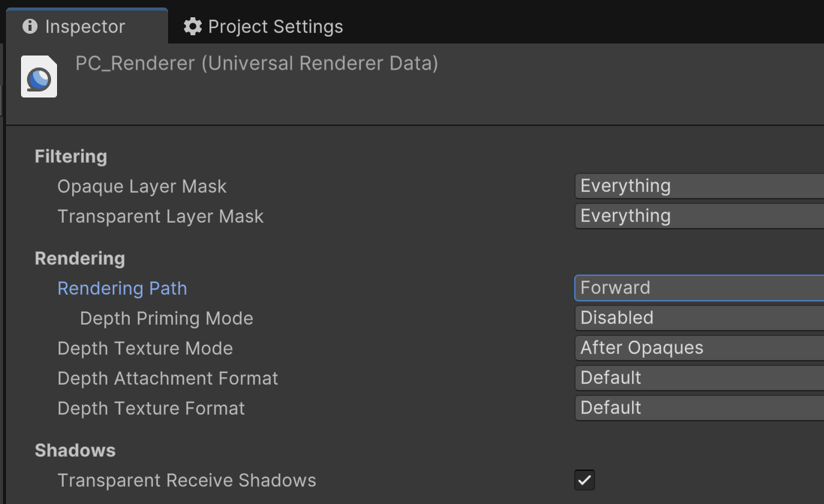Click the Filtering section header
The width and height of the screenshot is (824, 504).
[71, 157]
